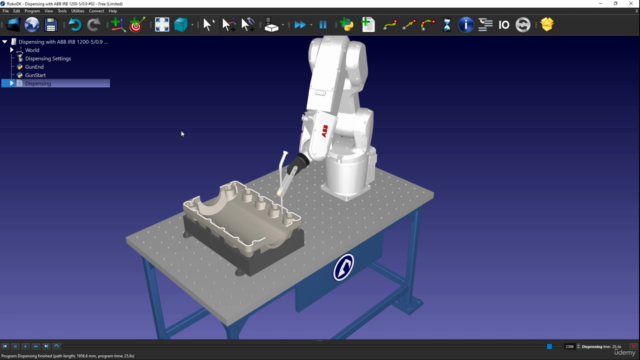
Task: Open the Help menu
Action: tap(113, 11)
